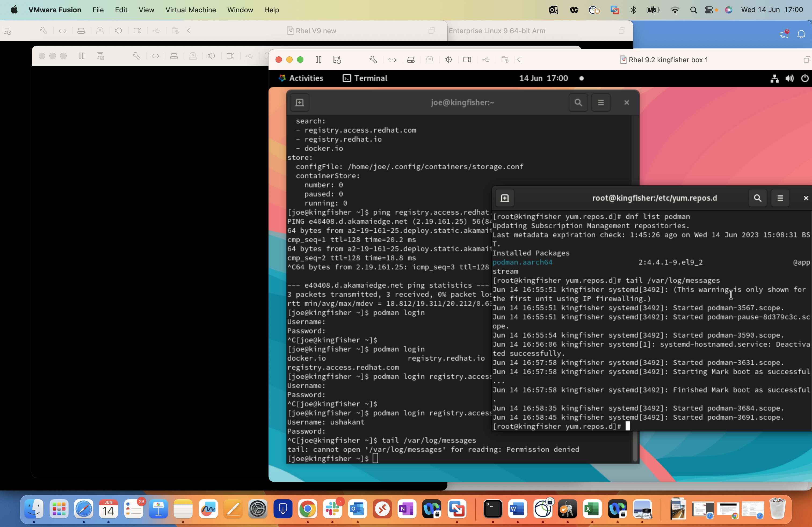812x527 pixels.
Task: Pause the kingfisher virtual machine
Action: click(x=318, y=60)
